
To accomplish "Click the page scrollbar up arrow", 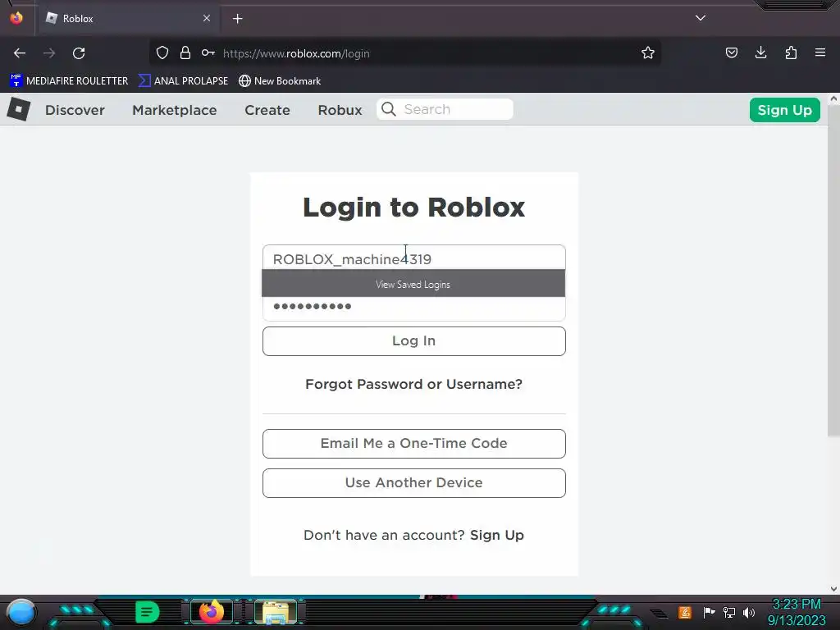I will click(833, 99).
